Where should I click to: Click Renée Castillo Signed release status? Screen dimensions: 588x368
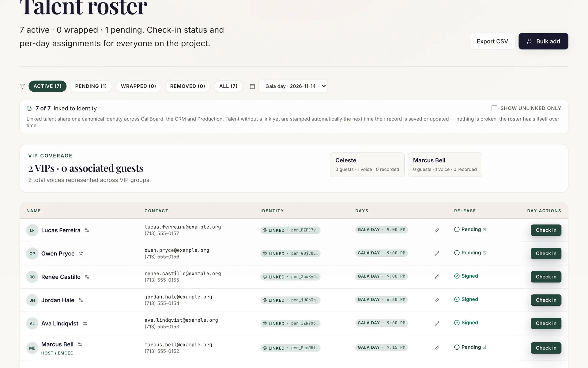click(466, 276)
